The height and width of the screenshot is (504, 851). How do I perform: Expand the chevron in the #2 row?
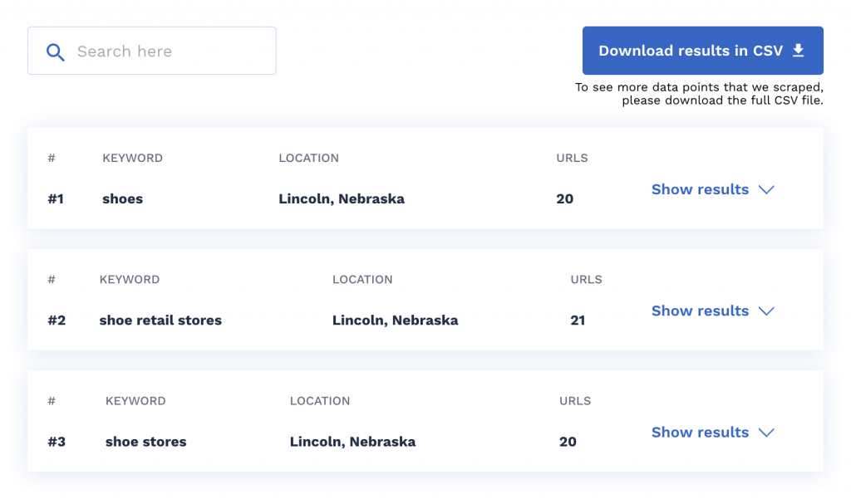(767, 311)
